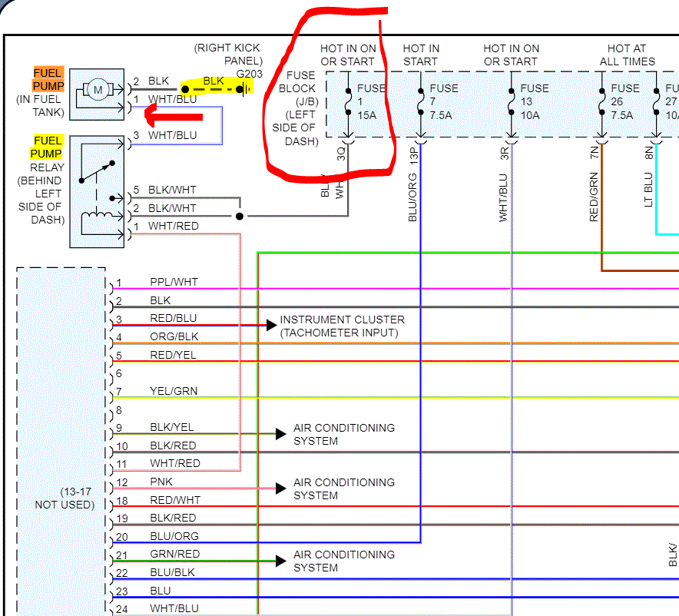The image size is (679, 616).
Task: Click AIR CONDITIONING SYSTEM beside BLK/YEL wire
Action: pyautogui.click(x=344, y=435)
